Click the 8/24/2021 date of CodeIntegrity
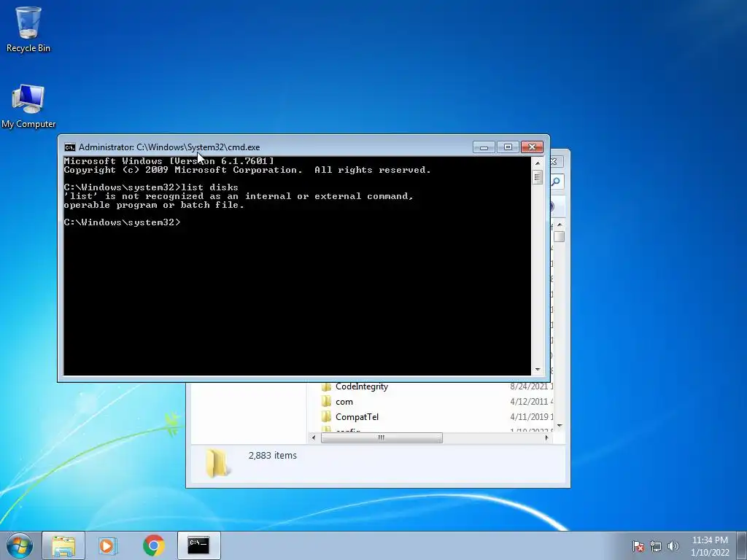Screen dimensions: 747x560 point(531,386)
